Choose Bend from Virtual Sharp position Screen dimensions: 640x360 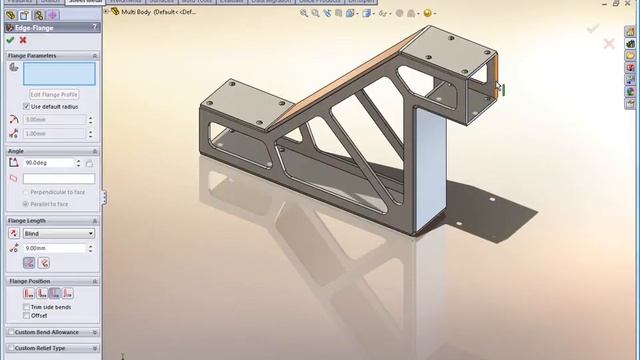[68, 293]
